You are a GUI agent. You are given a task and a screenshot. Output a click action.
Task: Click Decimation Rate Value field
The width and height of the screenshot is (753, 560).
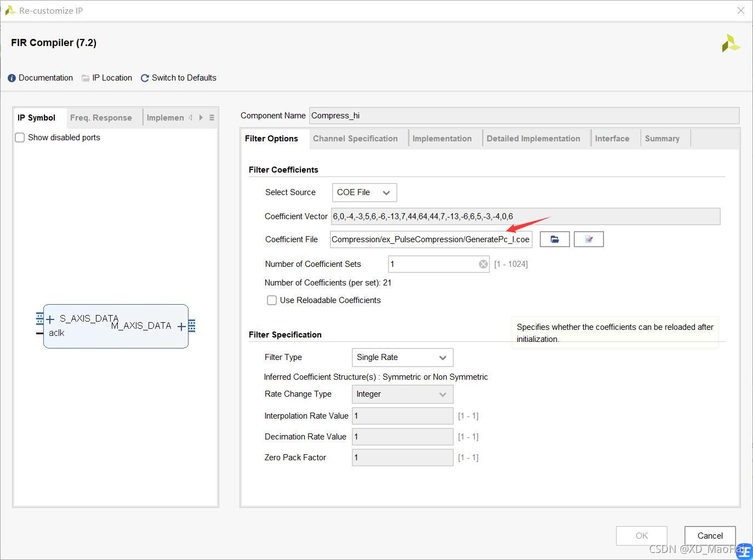click(x=403, y=437)
